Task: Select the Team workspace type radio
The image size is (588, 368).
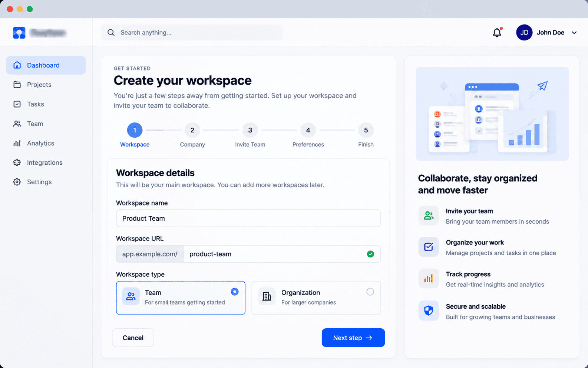Action: point(235,292)
